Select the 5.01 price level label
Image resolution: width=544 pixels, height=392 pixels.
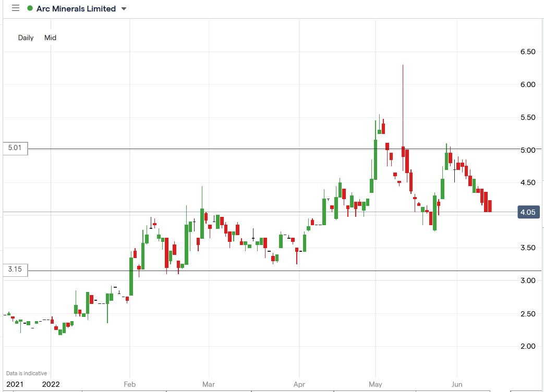click(15, 148)
